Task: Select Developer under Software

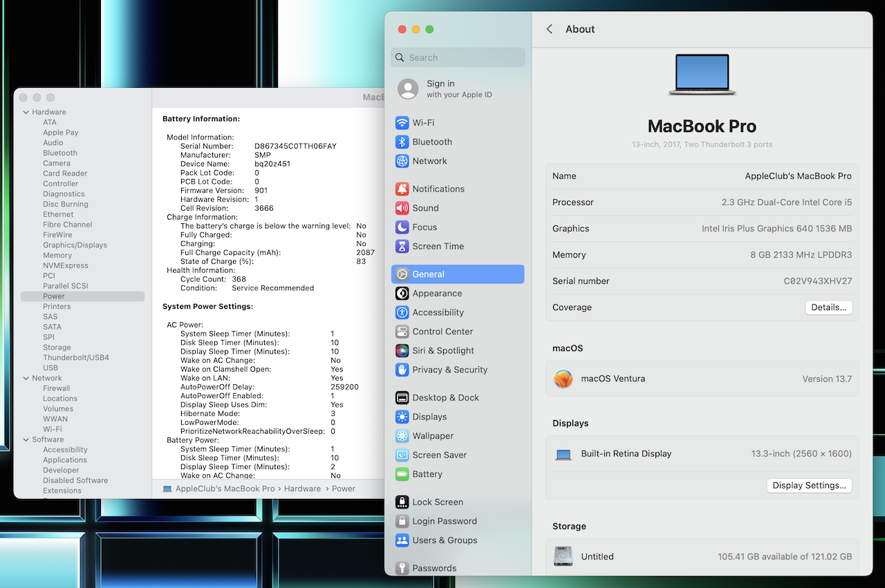Action: coord(61,470)
